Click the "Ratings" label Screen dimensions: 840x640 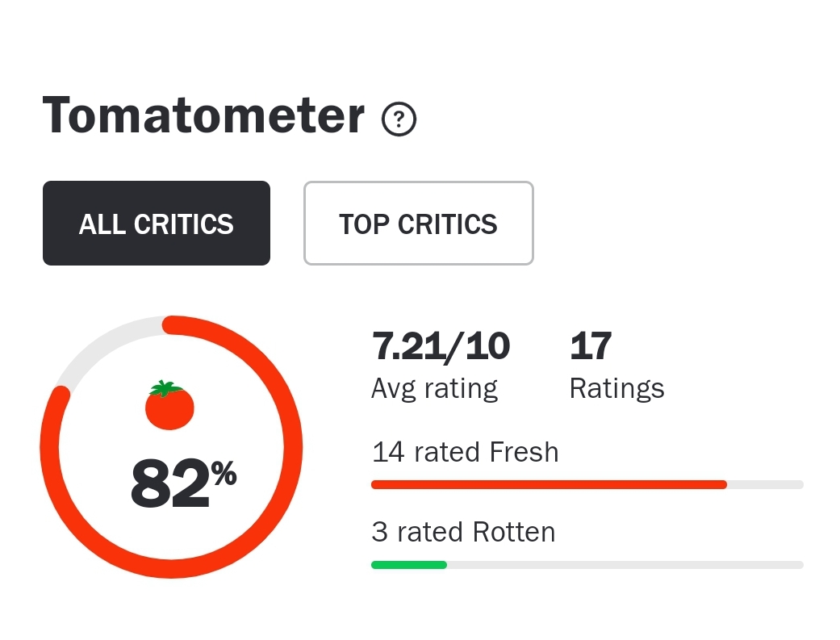616,388
